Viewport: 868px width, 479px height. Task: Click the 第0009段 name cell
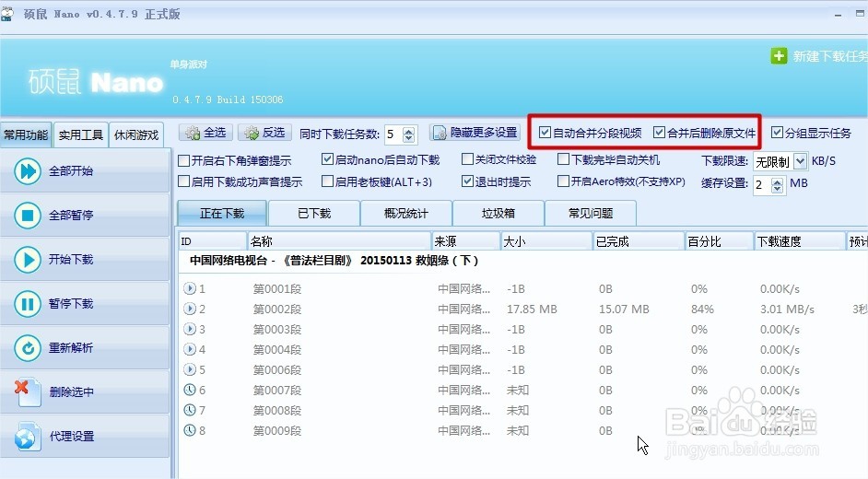click(x=277, y=430)
